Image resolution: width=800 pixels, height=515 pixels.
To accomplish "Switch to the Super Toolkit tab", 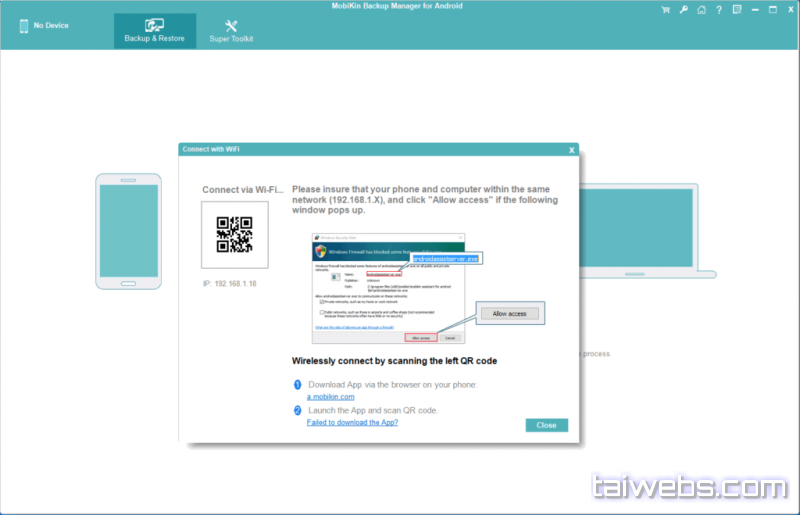I will (231, 32).
